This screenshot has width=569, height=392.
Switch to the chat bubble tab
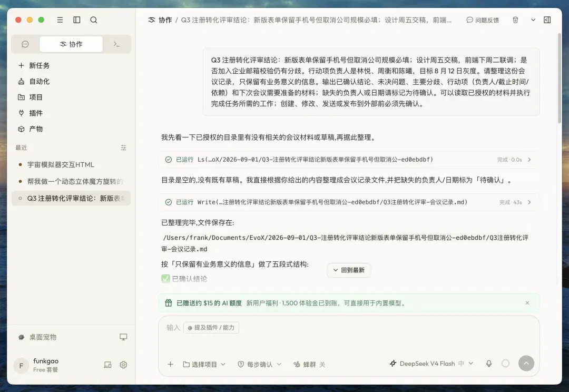click(25, 44)
